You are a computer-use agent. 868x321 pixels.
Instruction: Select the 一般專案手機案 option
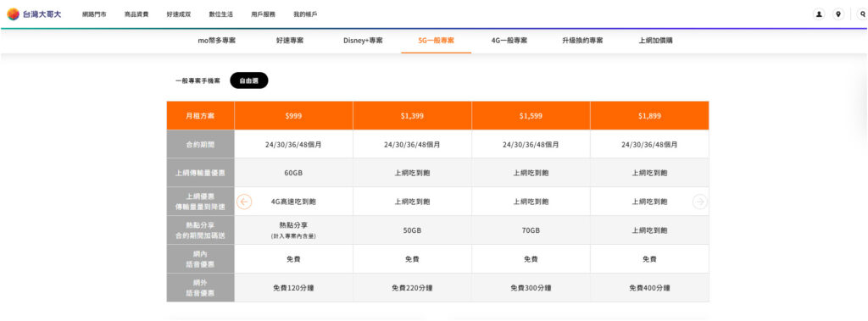pos(198,80)
